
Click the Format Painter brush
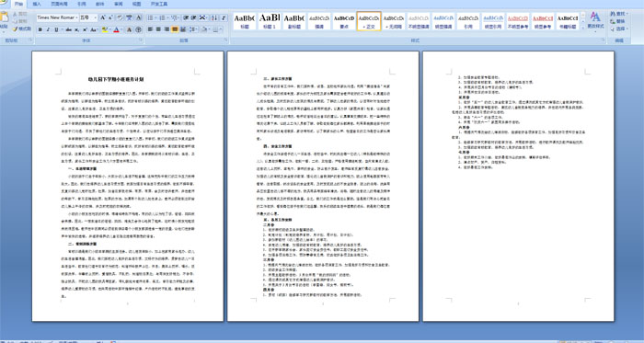[x=21, y=29]
